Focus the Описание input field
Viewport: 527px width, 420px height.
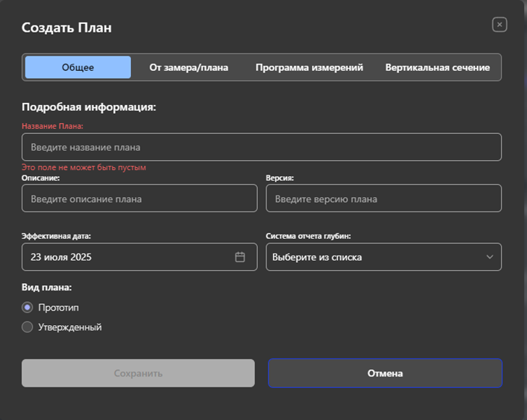[140, 198]
